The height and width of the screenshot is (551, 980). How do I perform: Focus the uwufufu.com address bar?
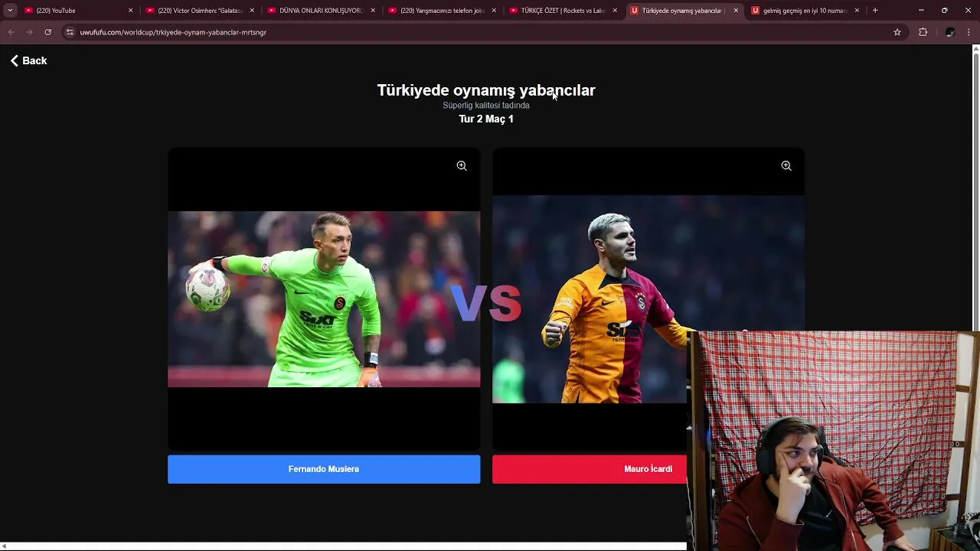(x=482, y=32)
